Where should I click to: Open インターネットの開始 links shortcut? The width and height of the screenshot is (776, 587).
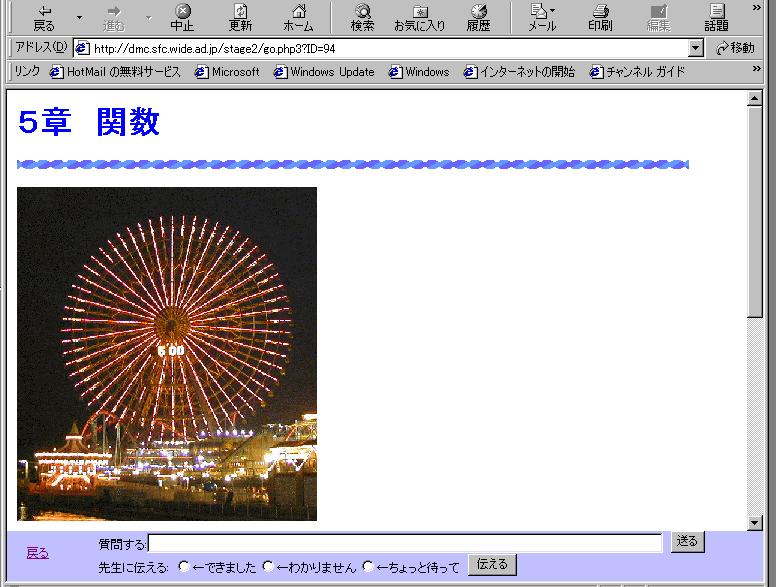[520, 72]
